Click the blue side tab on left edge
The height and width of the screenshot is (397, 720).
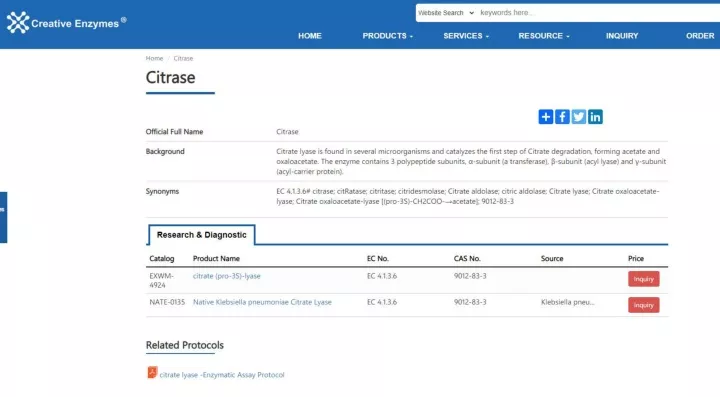click(x=3, y=217)
